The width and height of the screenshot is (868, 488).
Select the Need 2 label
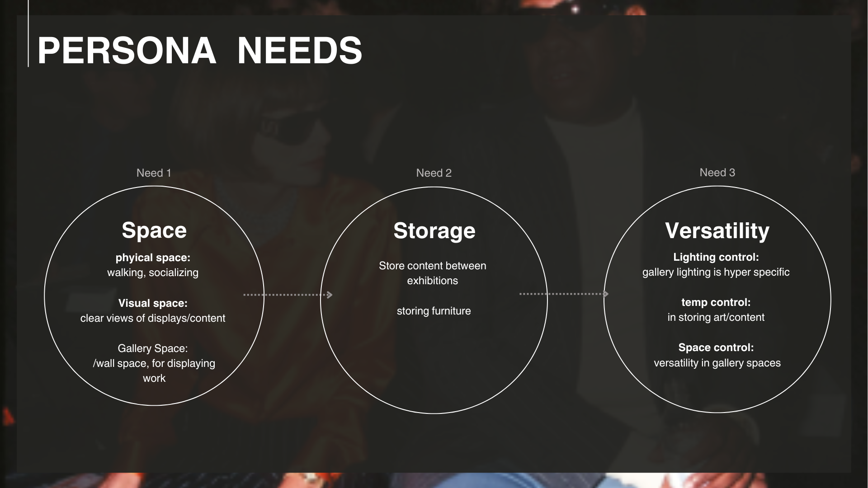coord(434,173)
